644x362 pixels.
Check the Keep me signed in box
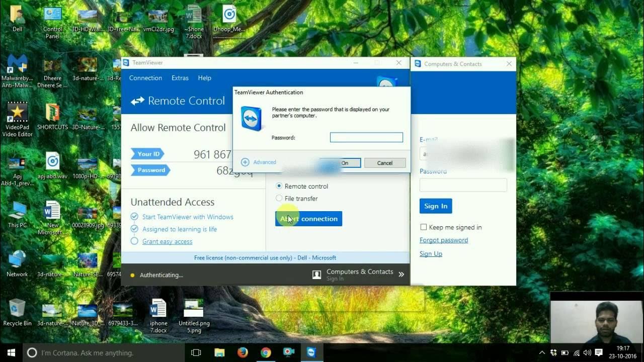tap(424, 227)
